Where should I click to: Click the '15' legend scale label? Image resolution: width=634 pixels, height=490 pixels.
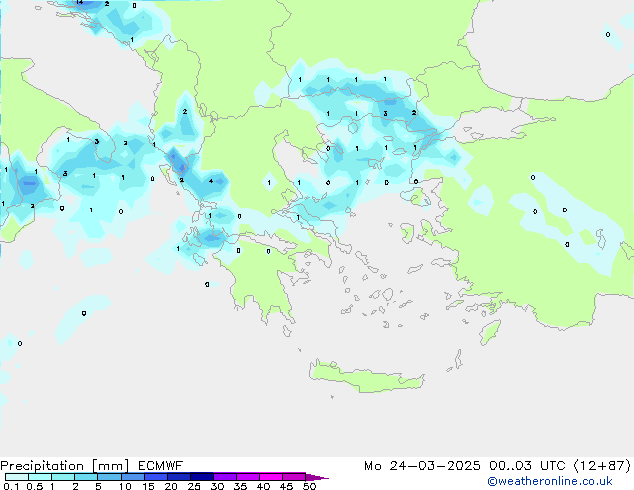(x=148, y=486)
